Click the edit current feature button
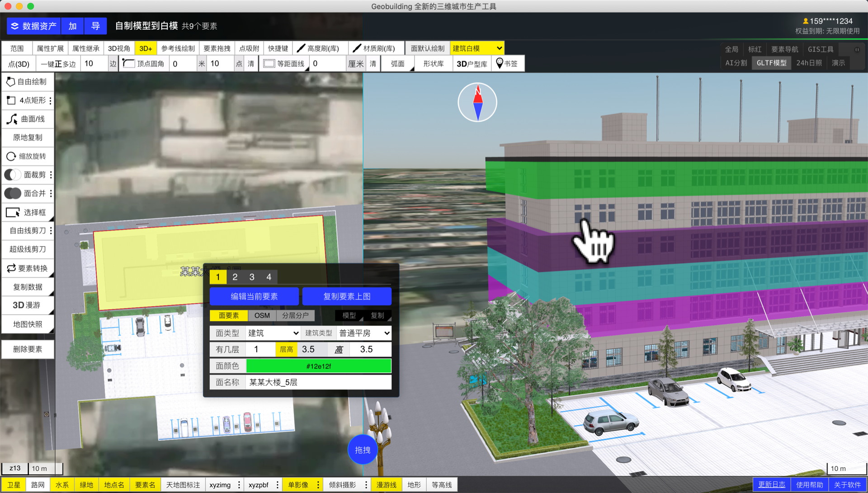 point(254,296)
